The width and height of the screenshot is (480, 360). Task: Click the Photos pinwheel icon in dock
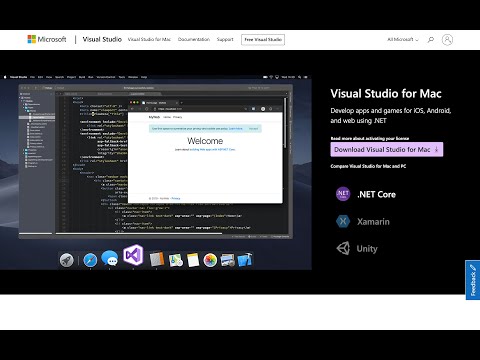210,260
